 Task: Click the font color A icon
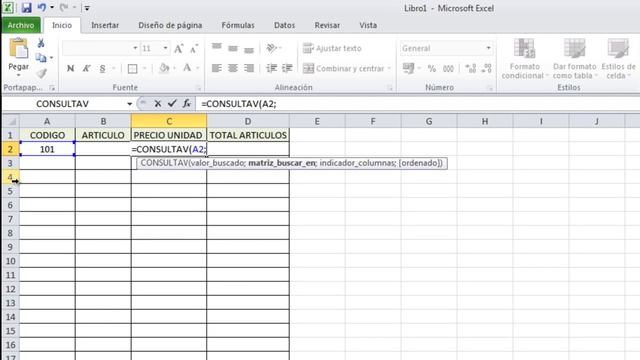pos(187,68)
